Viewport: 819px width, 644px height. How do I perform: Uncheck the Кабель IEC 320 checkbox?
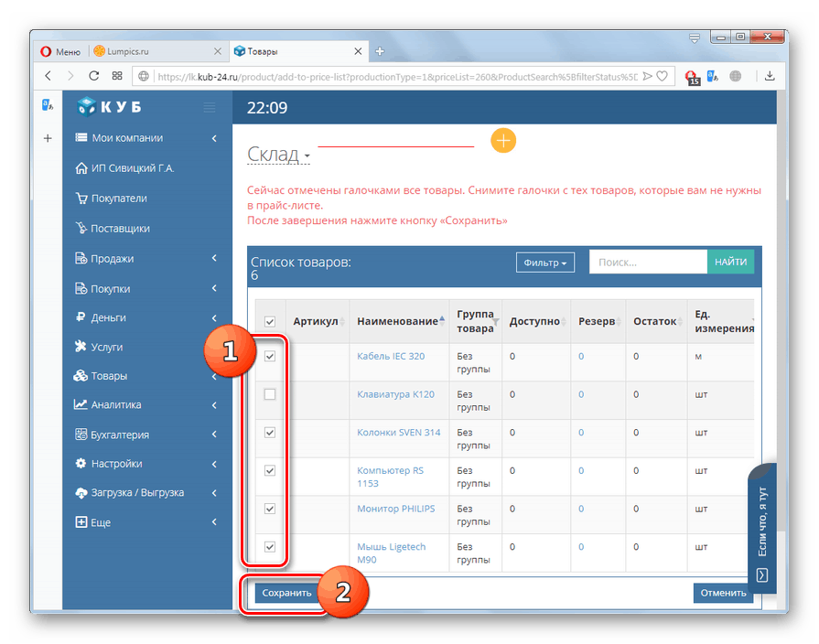pos(270,356)
